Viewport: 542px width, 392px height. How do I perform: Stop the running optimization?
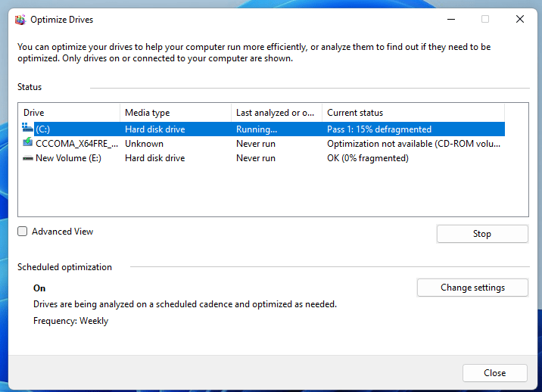482,234
